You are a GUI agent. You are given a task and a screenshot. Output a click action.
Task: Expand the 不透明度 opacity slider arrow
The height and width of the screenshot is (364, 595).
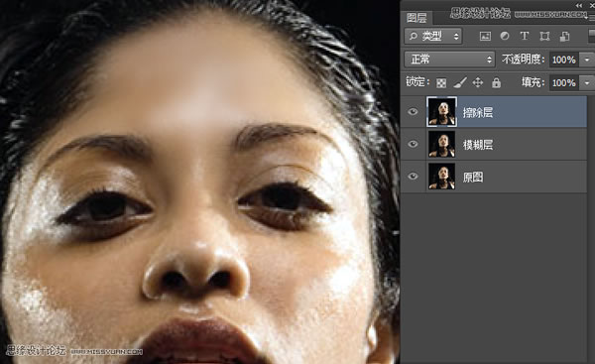pos(587,60)
